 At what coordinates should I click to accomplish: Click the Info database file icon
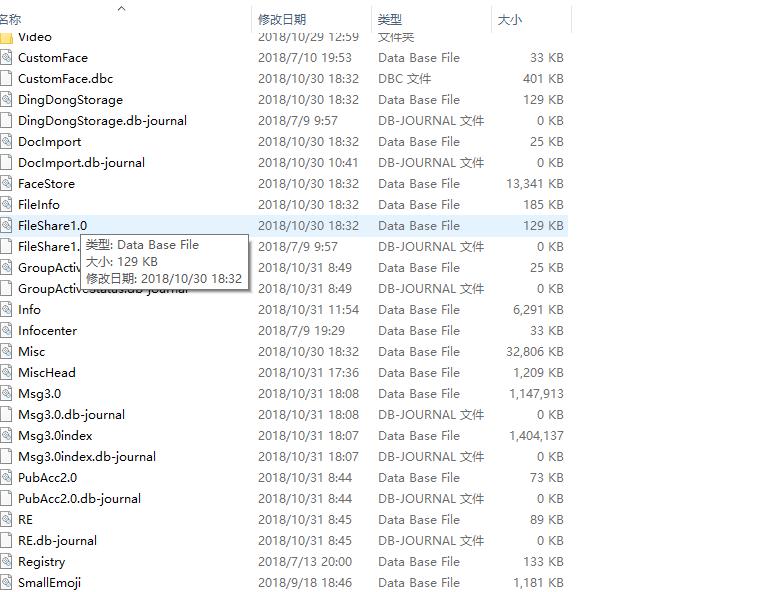pyautogui.click(x=6, y=310)
